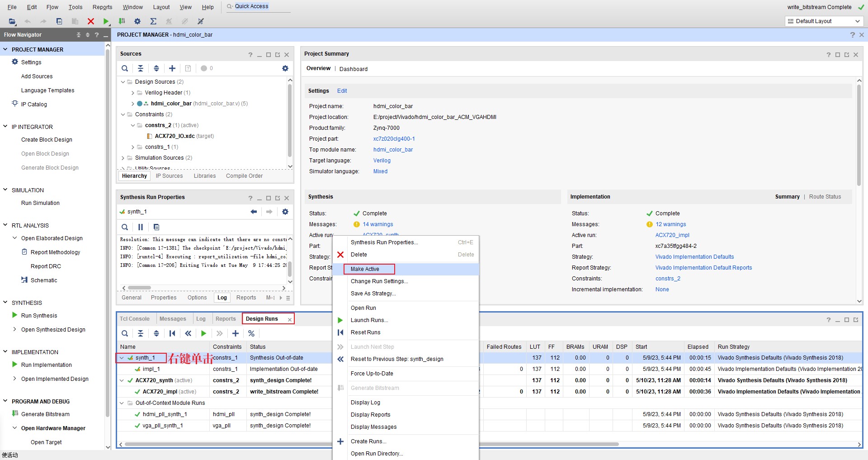Select the ACX720_IO.xdc constraint file

click(x=175, y=136)
